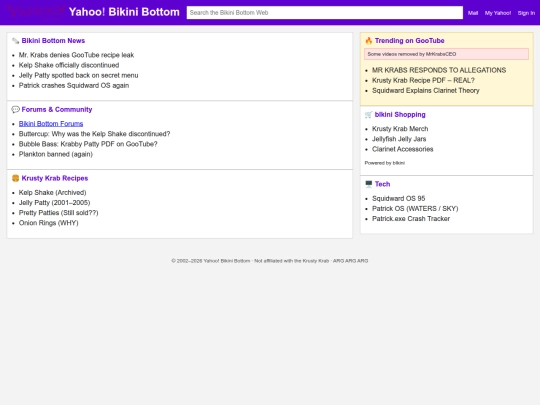Click the shopping cart icon beside bikini Shopping
Viewport: 540px width, 405px height.
[368, 115]
